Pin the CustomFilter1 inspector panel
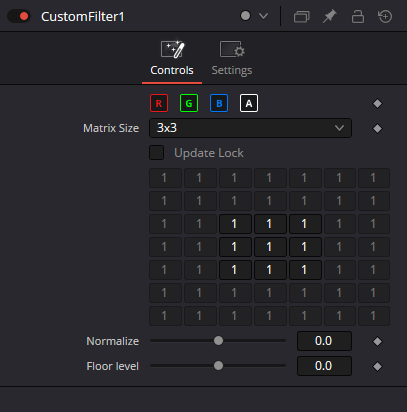This screenshot has height=412, width=407. click(x=329, y=16)
